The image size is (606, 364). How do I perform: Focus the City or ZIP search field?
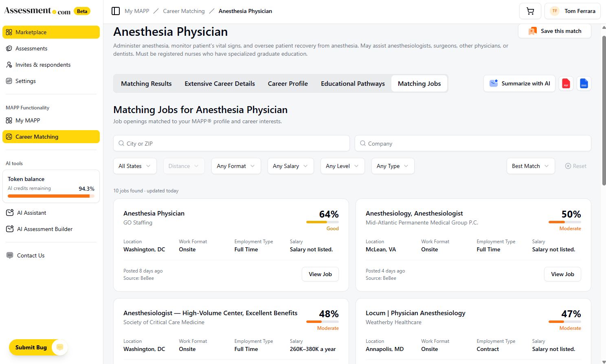(x=231, y=143)
